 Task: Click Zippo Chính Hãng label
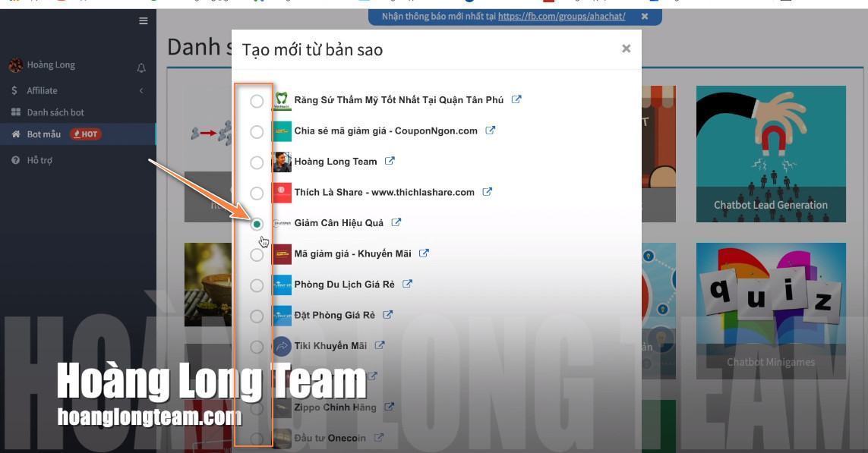point(335,407)
